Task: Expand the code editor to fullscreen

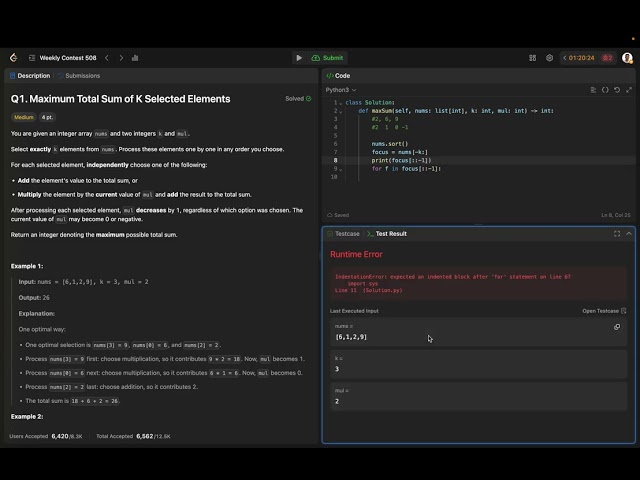Action: point(629,90)
